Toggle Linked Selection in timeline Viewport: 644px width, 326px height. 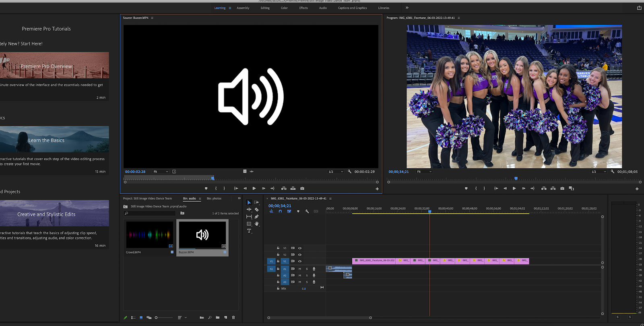(x=289, y=211)
